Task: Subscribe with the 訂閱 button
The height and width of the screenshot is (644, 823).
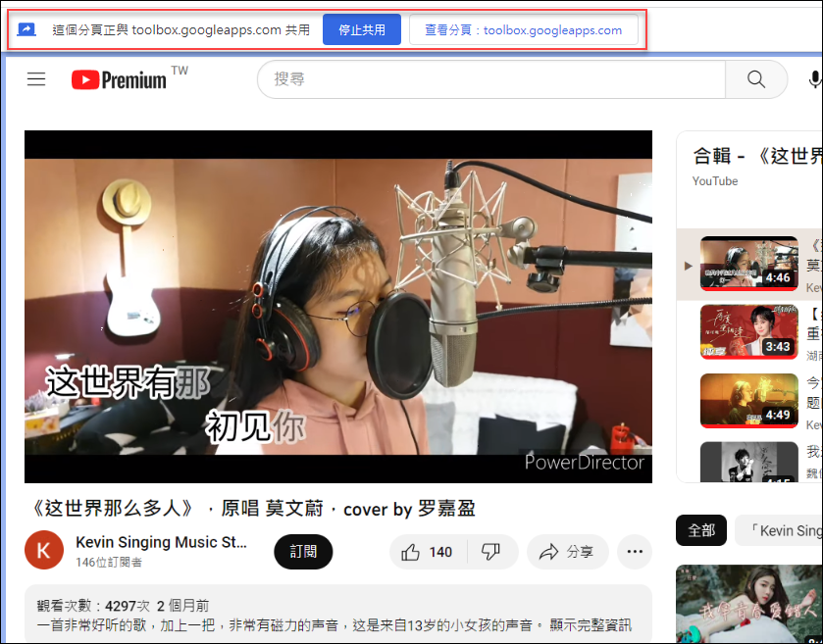Action: 303,552
